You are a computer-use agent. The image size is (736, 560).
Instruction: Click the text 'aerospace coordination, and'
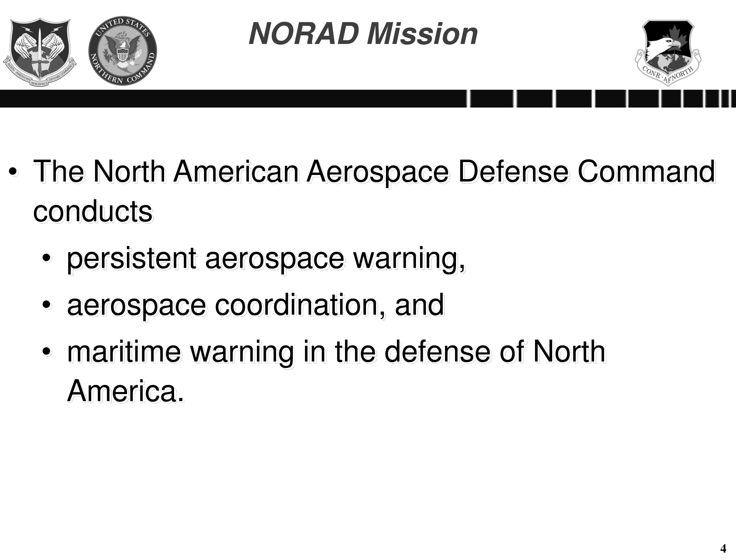pyautogui.click(x=256, y=306)
